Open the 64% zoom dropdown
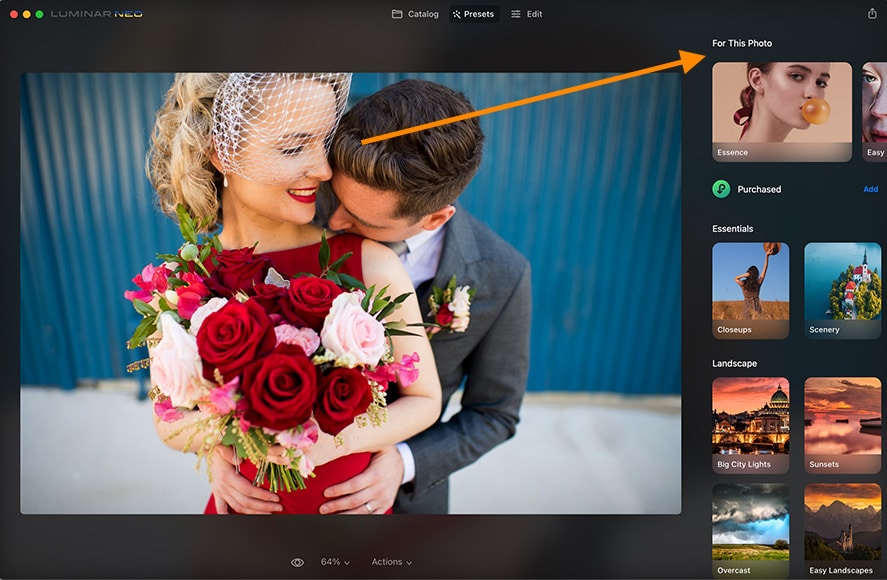The image size is (887, 580). [335, 562]
